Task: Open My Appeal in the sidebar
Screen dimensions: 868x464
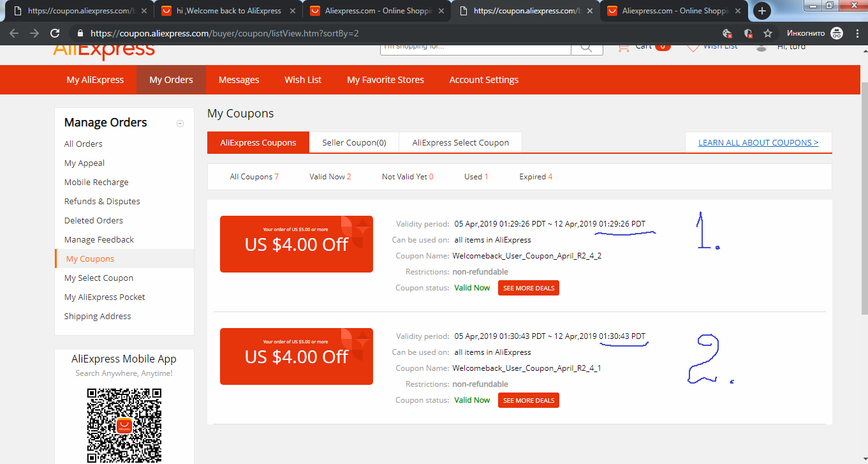Action: click(84, 163)
